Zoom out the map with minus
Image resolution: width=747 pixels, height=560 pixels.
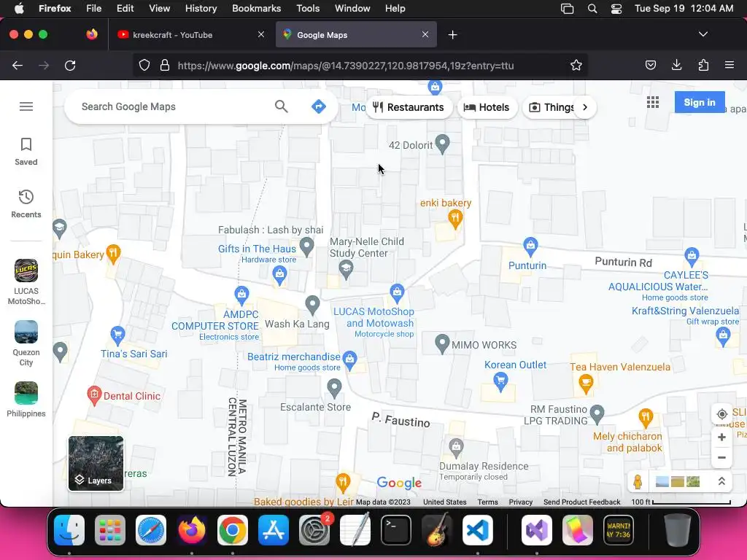pos(721,458)
